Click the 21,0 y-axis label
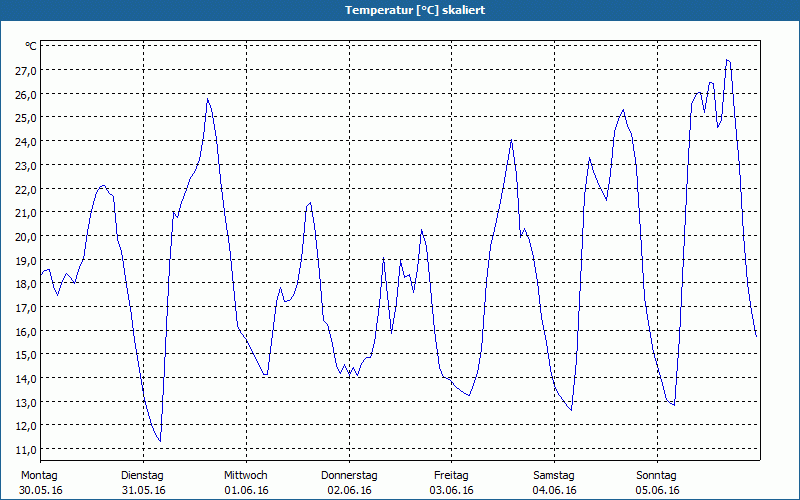 pos(26,213)
